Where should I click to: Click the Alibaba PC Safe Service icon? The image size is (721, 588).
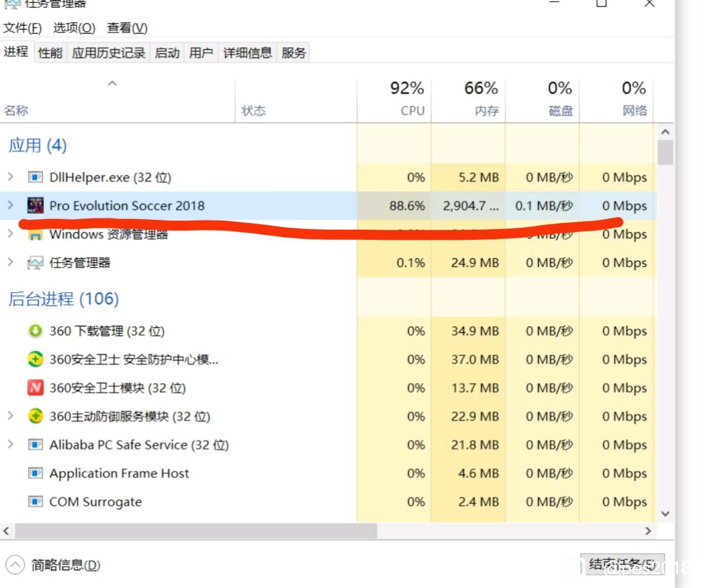coord(35,445)
